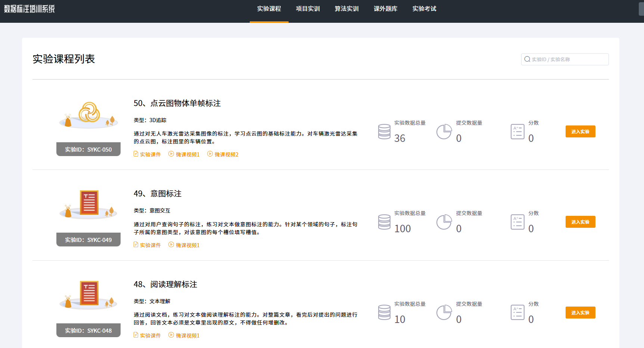Click the total data value 36
The width and height of the screenshot is (644, 348).
(400, 139)
